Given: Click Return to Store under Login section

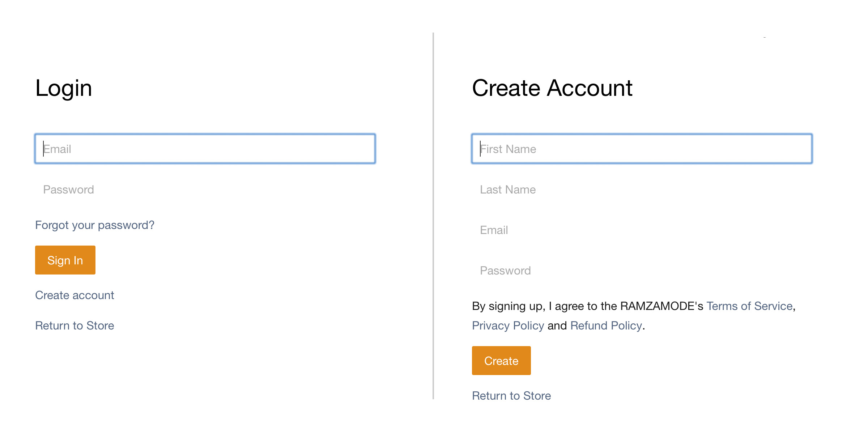Looking at the screenshot, I should click(x=75, y=325).
